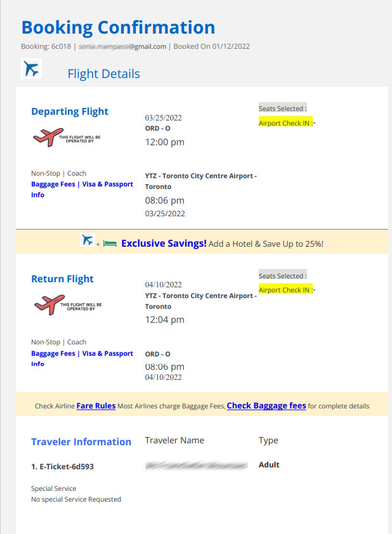392x534 pixels.
Task: Open the Fare Rules link
Action: click(96, 406)
